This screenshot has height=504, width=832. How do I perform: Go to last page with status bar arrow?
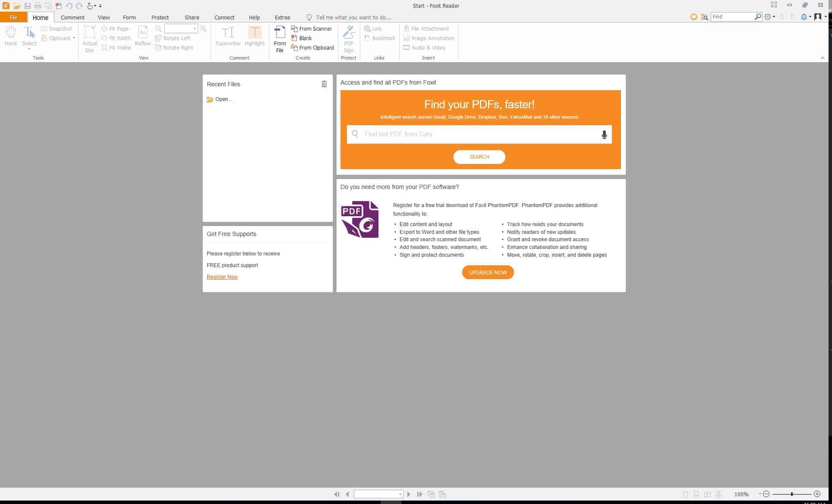coord(419,494)
